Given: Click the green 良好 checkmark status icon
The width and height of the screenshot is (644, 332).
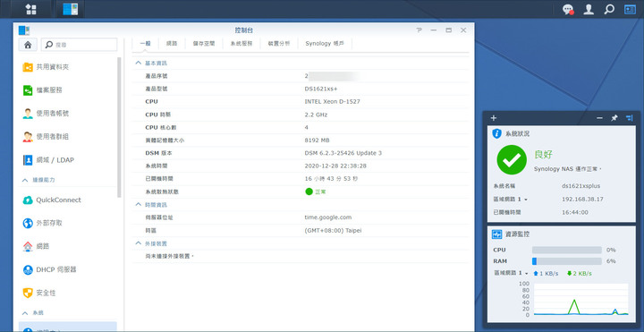Looking at the screenshot, I should (512, 159).
